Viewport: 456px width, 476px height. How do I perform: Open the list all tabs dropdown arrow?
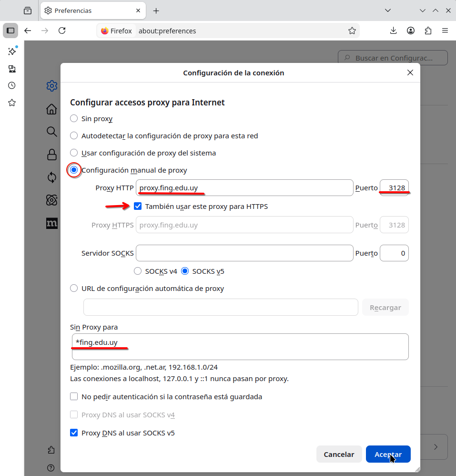tap(388, 10)
